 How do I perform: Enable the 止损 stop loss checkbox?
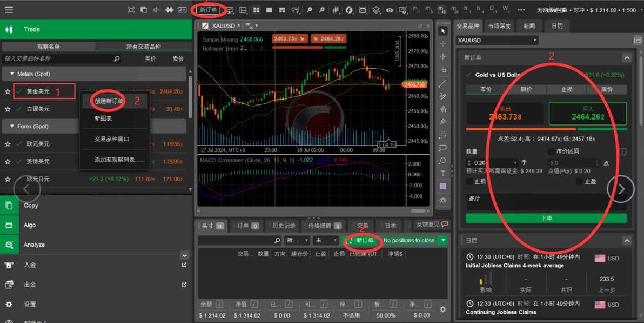tap(469, 181)
